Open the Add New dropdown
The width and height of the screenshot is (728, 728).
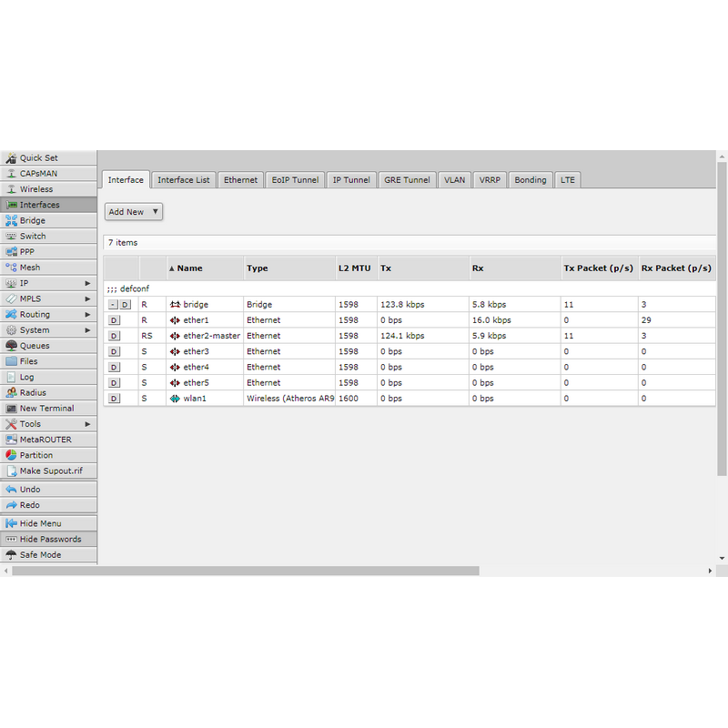[x=133, y=212]
